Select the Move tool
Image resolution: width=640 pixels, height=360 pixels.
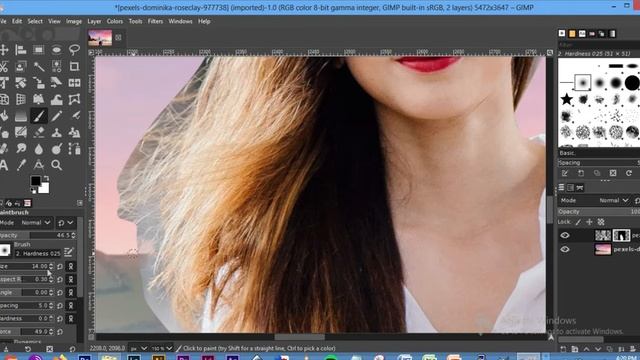(4, 50)
